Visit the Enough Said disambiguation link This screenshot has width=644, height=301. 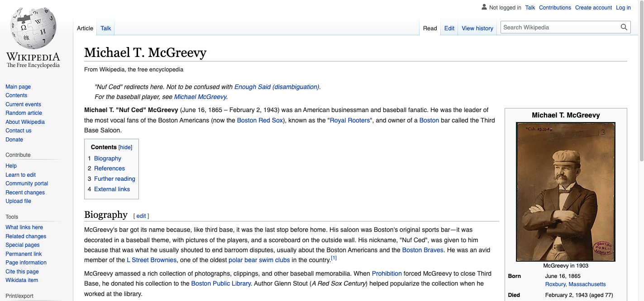pos(277,86)
